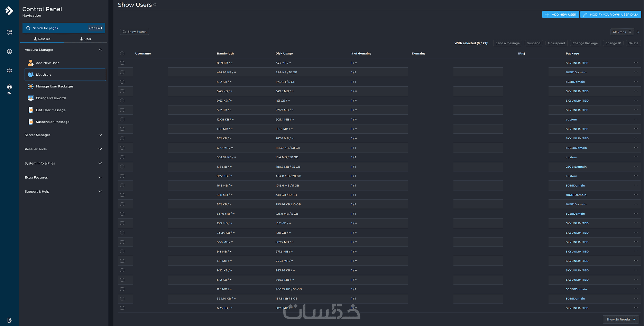The image size is (644, 326).
Task: Collapse the Account Manager section
Action: (x=64, y=50)
